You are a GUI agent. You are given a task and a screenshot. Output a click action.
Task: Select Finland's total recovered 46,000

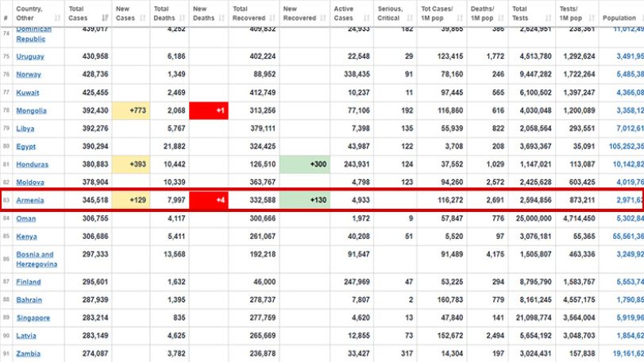click(264, 282)
